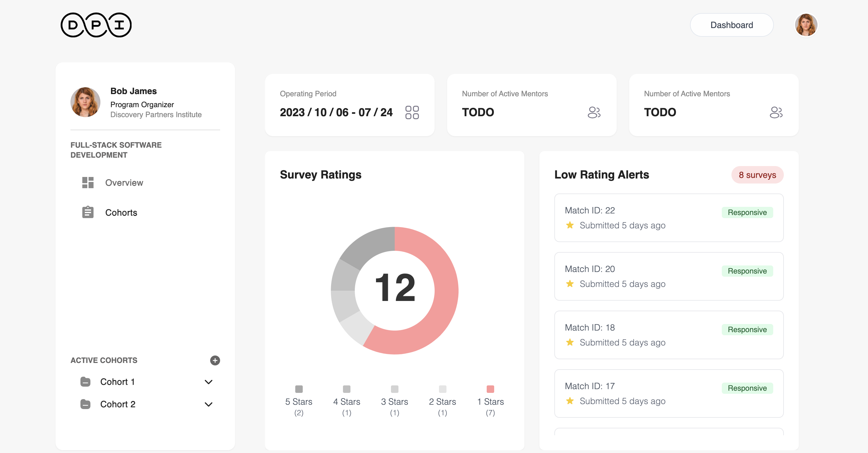Click the Survey Ratings heading

(321, 174)
